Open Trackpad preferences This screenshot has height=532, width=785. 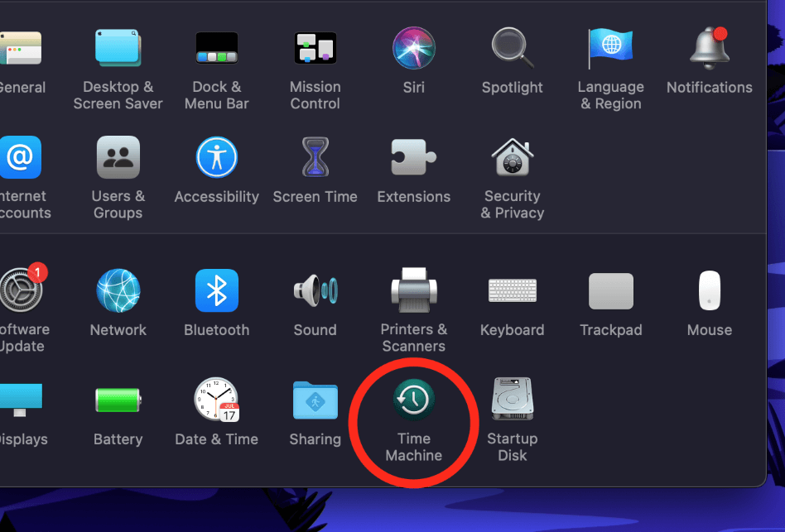[x=611, y=291]
